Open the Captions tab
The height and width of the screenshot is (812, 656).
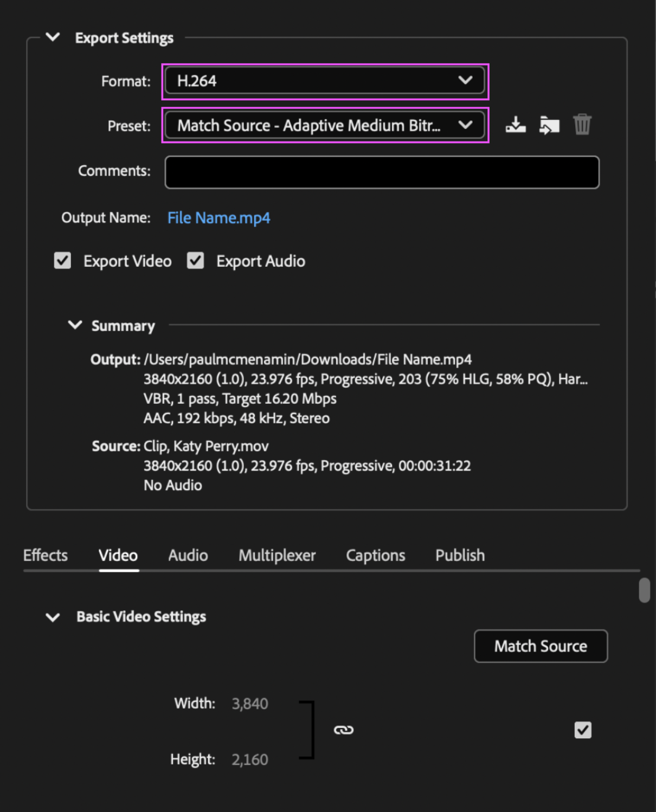tap(375, 555)
